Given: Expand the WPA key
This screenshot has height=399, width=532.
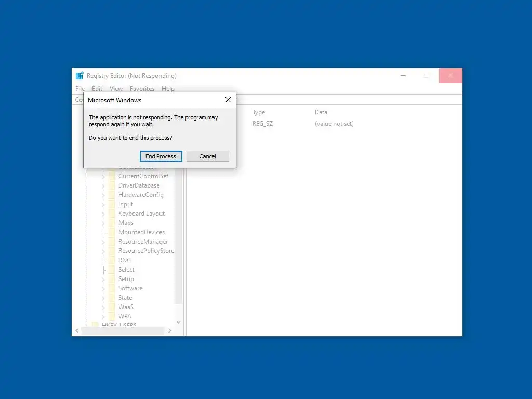Looking at the screenshot, I should click(x=103, y=316).
